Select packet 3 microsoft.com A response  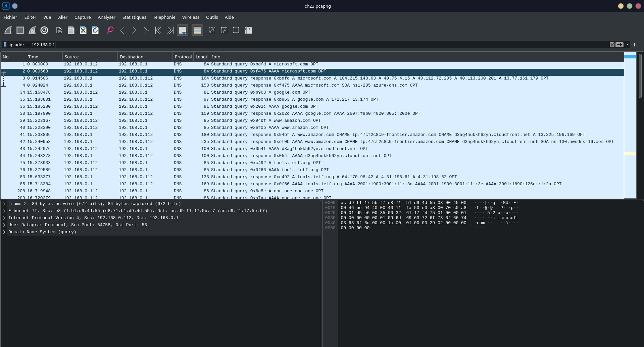tap(312, 78)
